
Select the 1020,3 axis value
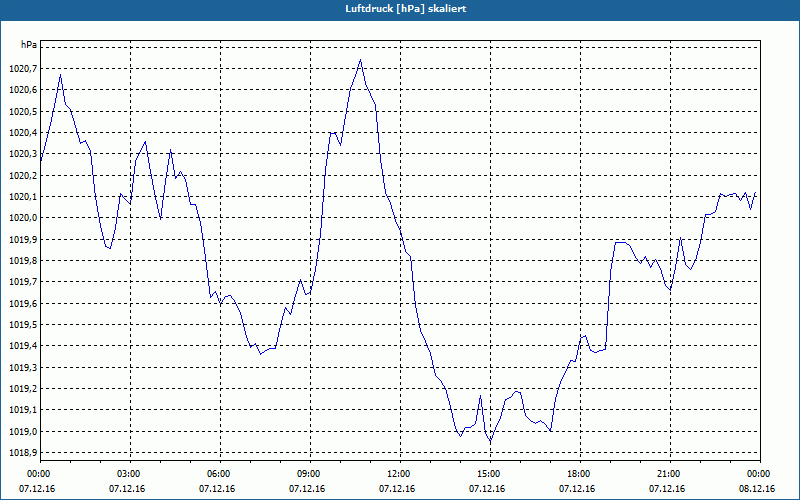23,154
